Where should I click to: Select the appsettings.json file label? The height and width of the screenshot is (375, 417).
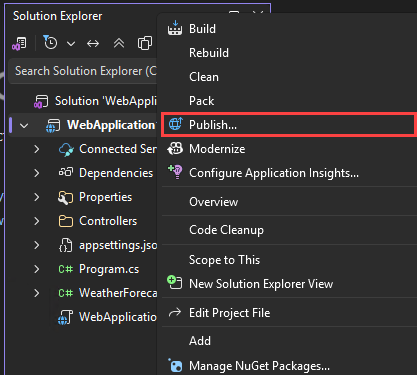pyautogui.click(x=118, y=245)
